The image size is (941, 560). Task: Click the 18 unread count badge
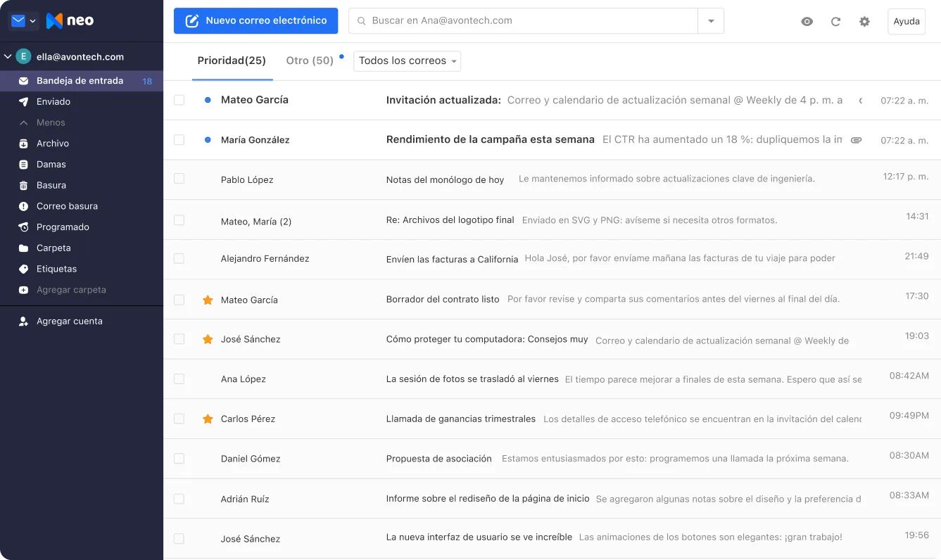coord(147,82)
